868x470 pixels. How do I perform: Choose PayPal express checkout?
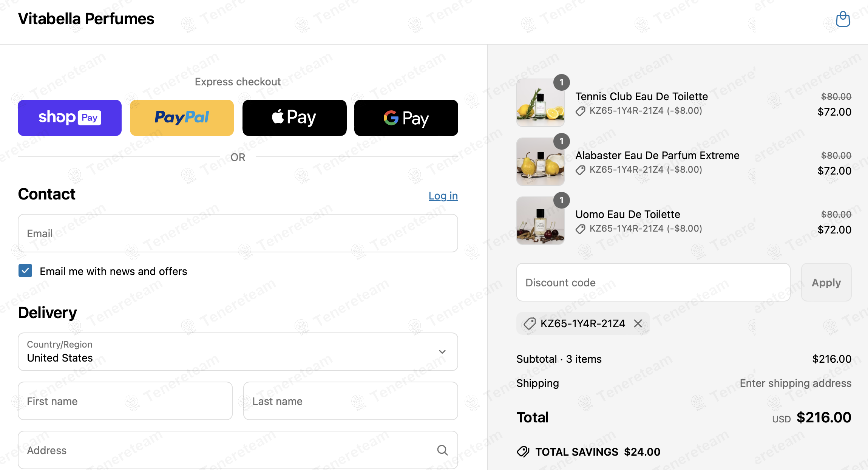pos(182,118)
